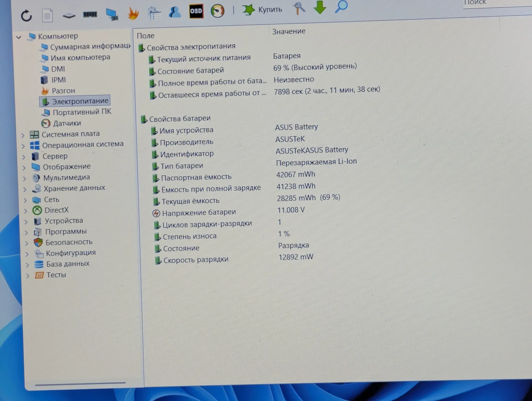Image resolution: width=532 pixels, height=401 pixels.
Task: Select Суммарная информация in the tree
Action: click(x=85, y=47)
